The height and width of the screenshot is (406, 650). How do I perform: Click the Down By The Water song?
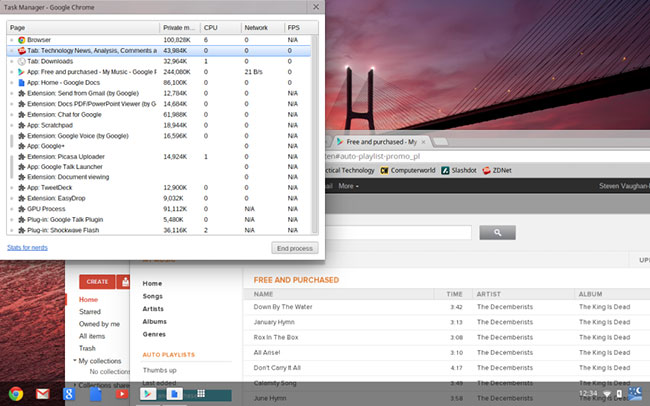point(283,307)
